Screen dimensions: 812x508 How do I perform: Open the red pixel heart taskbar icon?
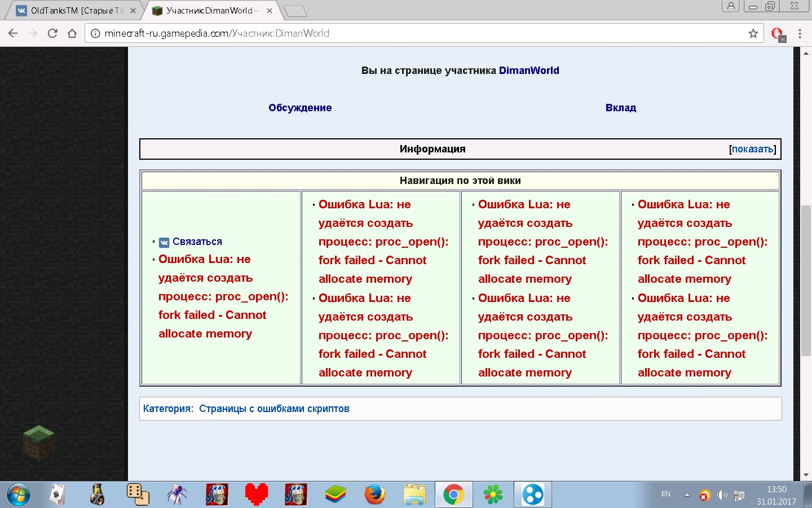(256, 495)
